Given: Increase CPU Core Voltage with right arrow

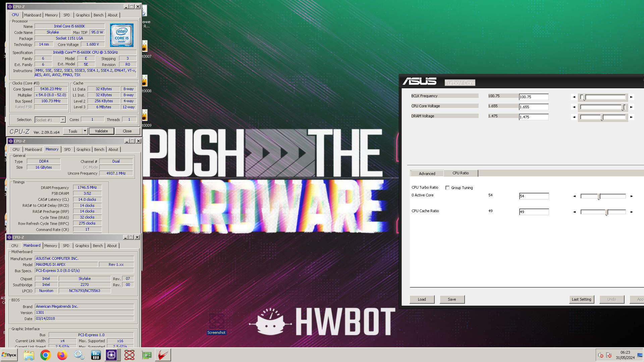Looking at the screenshot, I should [631, 107].
